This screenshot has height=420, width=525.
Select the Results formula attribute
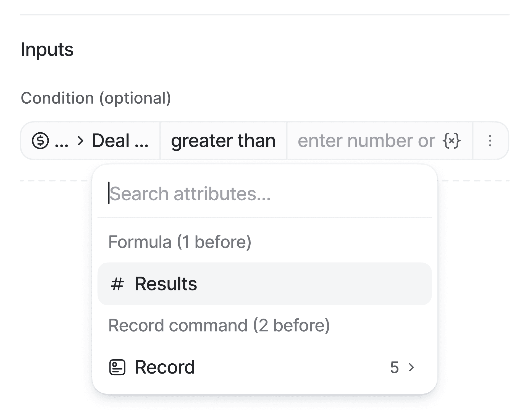(x=166, y=284)
